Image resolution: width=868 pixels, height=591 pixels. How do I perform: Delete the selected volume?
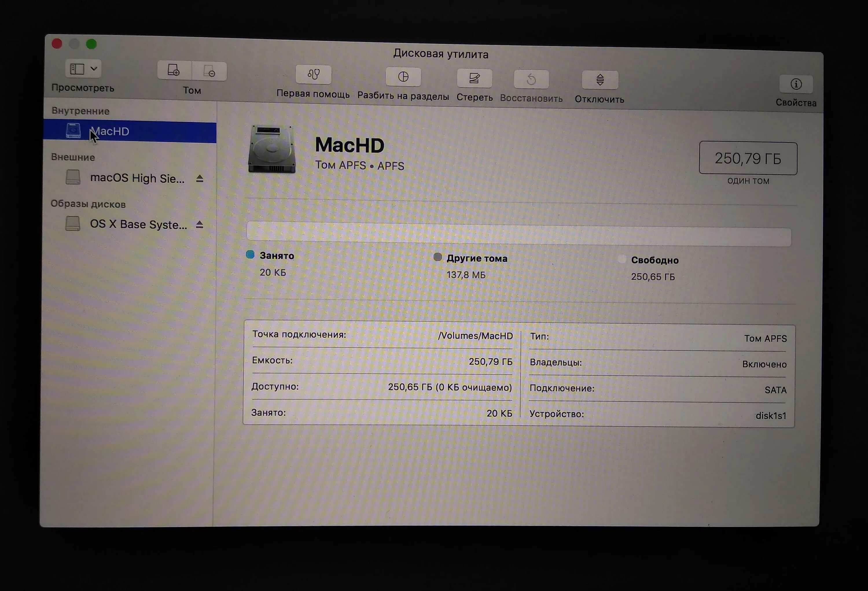point(209,71)
